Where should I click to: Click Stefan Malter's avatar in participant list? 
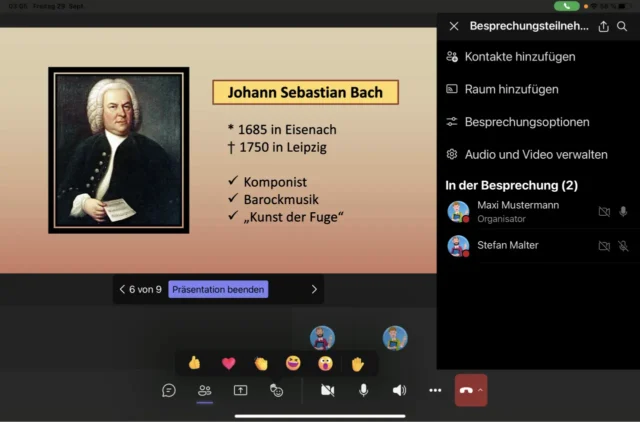pos(458,246)
